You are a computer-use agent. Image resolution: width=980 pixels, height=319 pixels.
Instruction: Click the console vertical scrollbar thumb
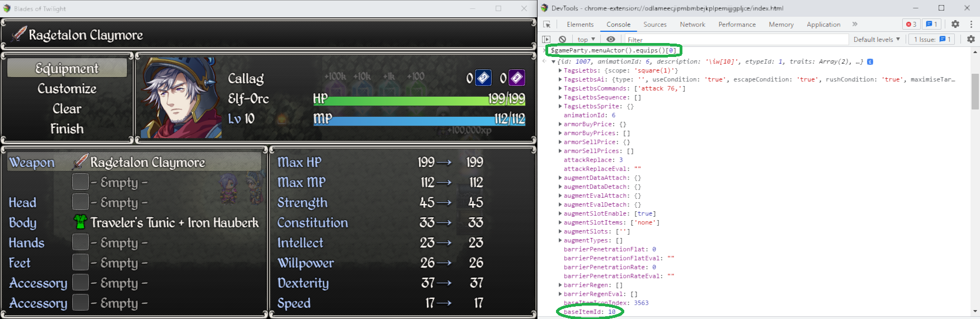point(976,92)
